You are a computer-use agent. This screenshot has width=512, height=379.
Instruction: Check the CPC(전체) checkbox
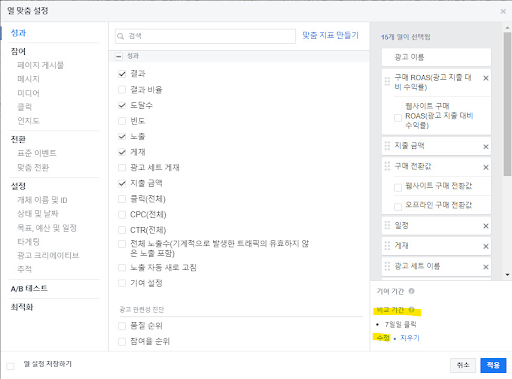[122, 215]
